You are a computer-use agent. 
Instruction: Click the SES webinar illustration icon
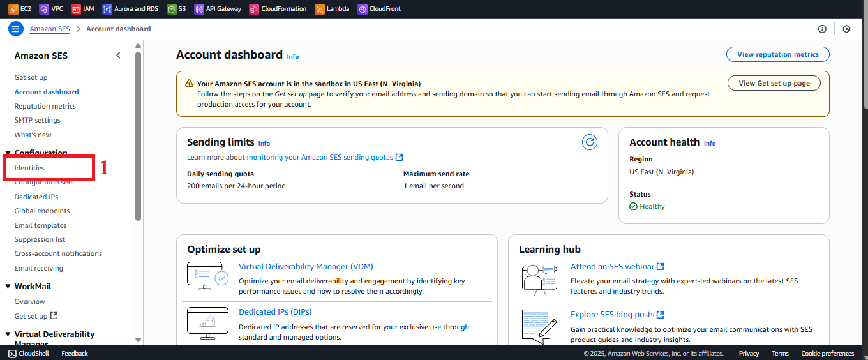tap(540, 279)
